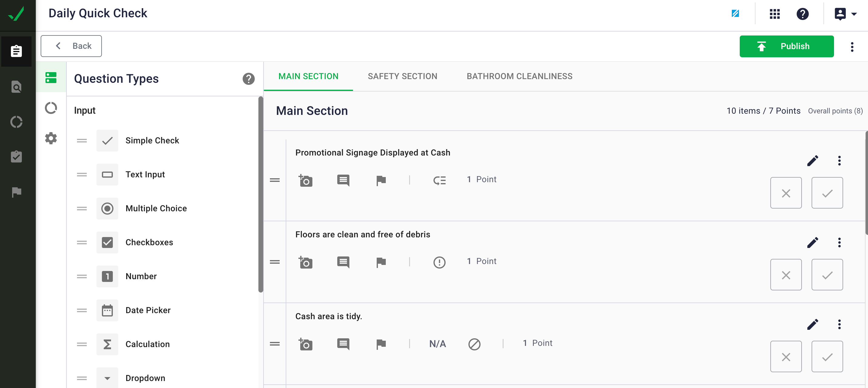Open more options menu beside Publish

852,46
